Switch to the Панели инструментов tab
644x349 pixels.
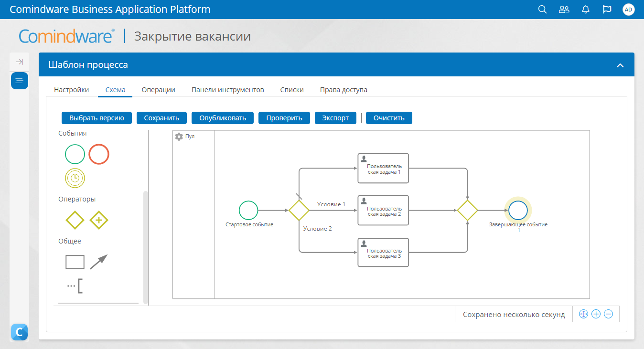[x=228, y=90]
